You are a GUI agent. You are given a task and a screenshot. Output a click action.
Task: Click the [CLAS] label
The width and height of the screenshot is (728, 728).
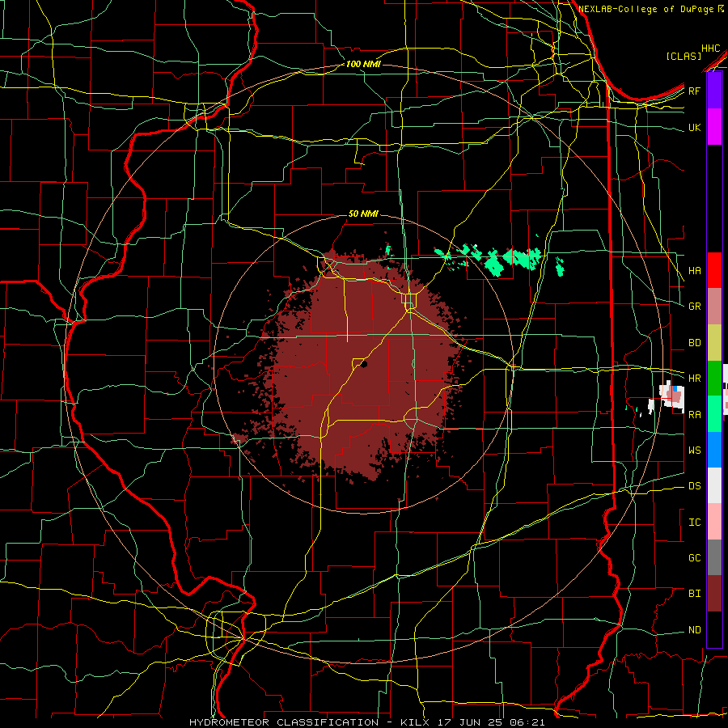[684, 56]
